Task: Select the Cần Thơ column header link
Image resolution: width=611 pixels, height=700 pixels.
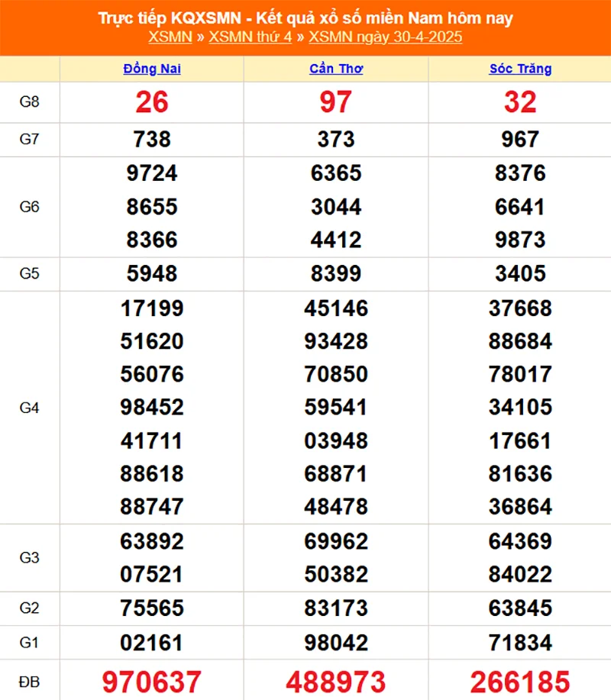Action: [x=336, y=69]
